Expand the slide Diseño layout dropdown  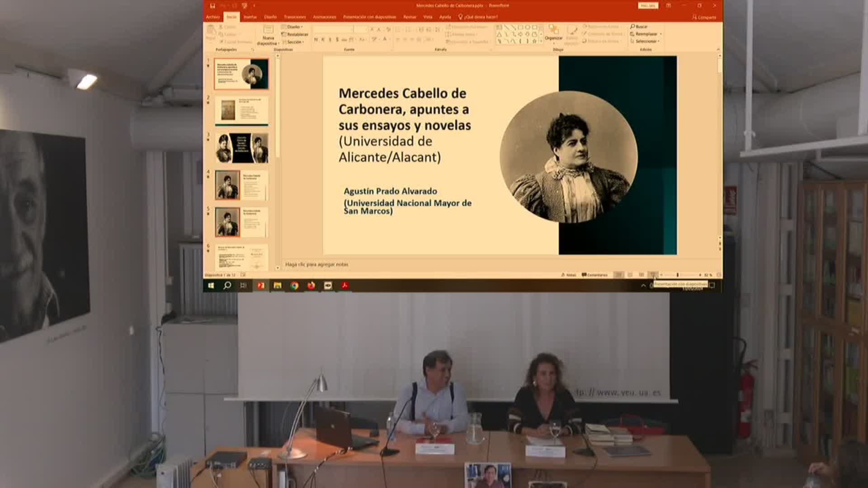292,27
